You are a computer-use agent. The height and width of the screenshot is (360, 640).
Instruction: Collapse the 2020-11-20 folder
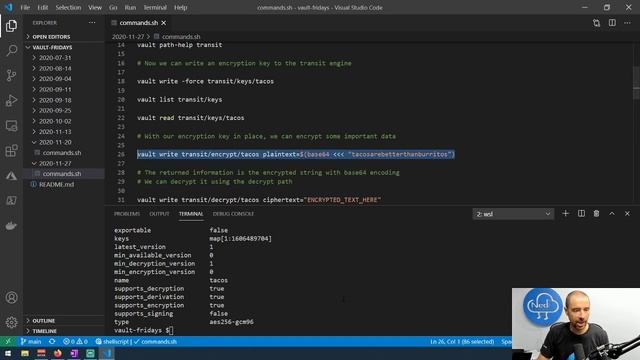coord(64,142)
